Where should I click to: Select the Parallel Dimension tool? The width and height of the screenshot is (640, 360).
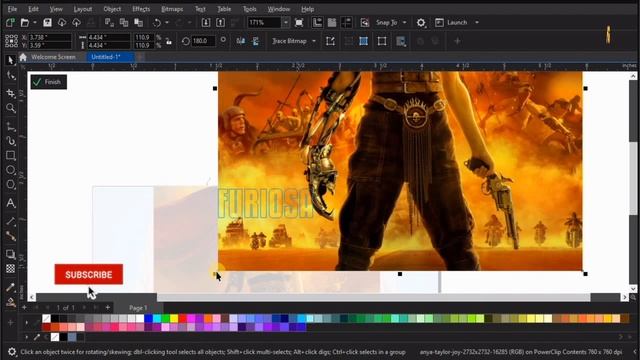pyautogui.click(x=11, y=222)
